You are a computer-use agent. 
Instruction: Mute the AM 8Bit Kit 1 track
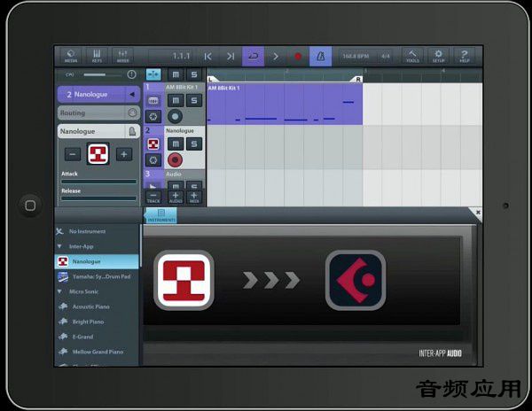point(176,101)
